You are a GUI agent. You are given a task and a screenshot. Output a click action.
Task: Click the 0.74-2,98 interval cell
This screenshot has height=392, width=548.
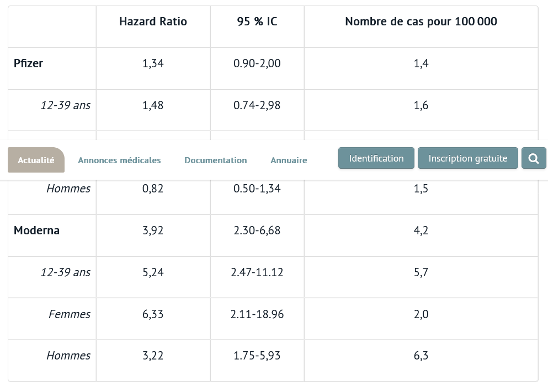257,105
